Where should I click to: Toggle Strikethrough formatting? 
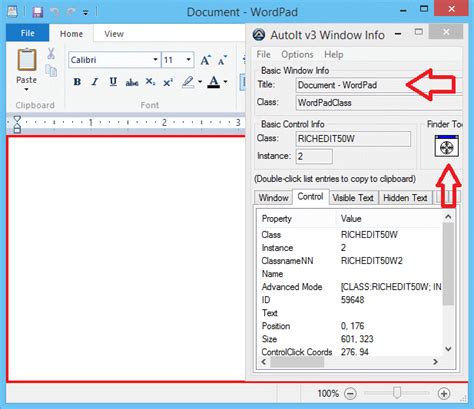tap(132, 82)
